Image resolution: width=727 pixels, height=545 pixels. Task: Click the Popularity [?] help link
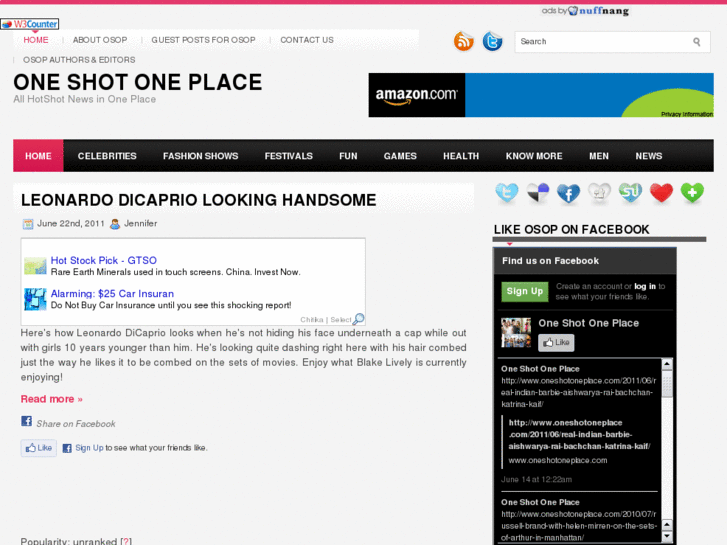(126, 541)
